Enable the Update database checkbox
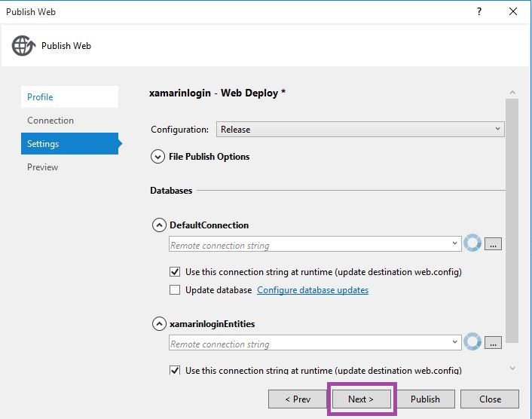Viewport: 532px width, 419px height. (x=175, y=290)
